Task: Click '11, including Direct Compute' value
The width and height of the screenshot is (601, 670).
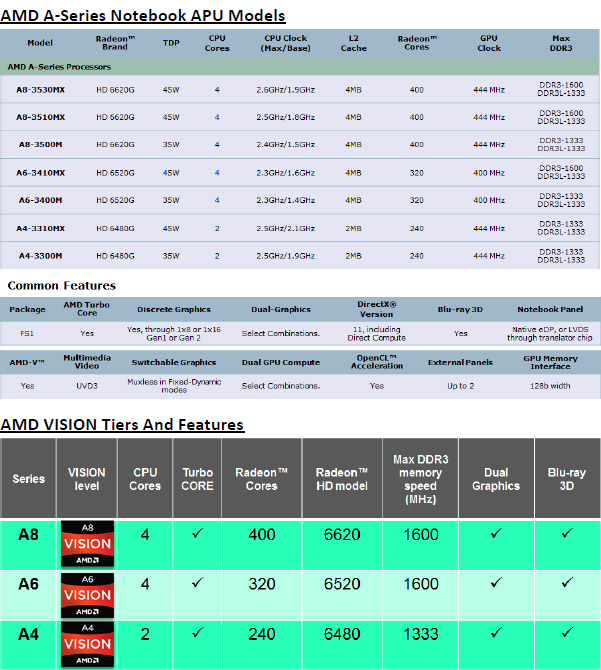Action: (376, 333)
